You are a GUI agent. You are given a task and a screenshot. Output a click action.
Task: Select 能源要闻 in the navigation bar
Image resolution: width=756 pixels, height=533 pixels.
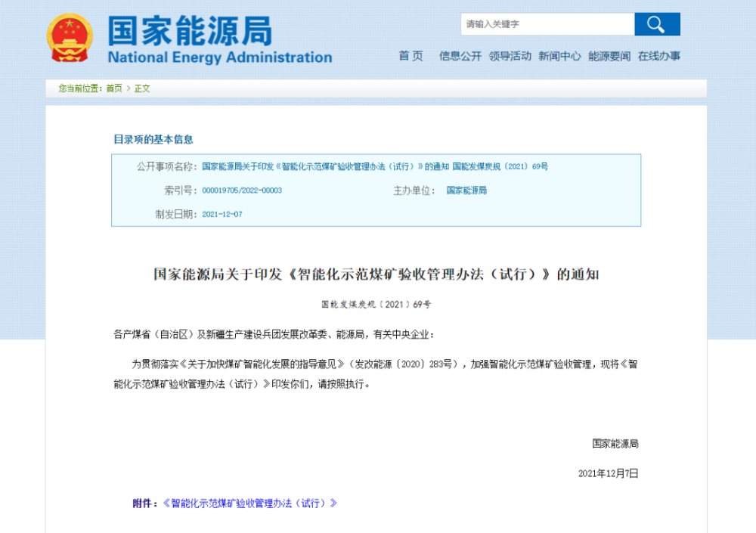[x=609, y=56]
